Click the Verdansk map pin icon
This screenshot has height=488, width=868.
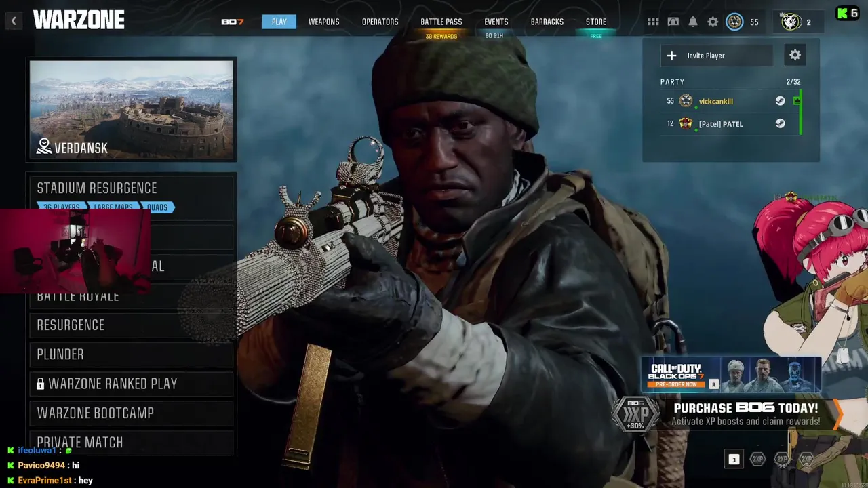[x=44, y=146]
